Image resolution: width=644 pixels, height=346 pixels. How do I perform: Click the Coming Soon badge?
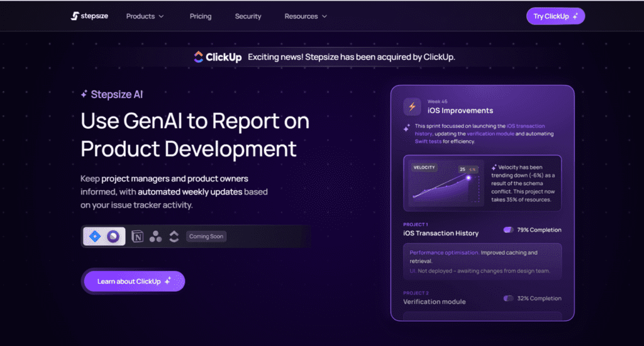[206, 237]
